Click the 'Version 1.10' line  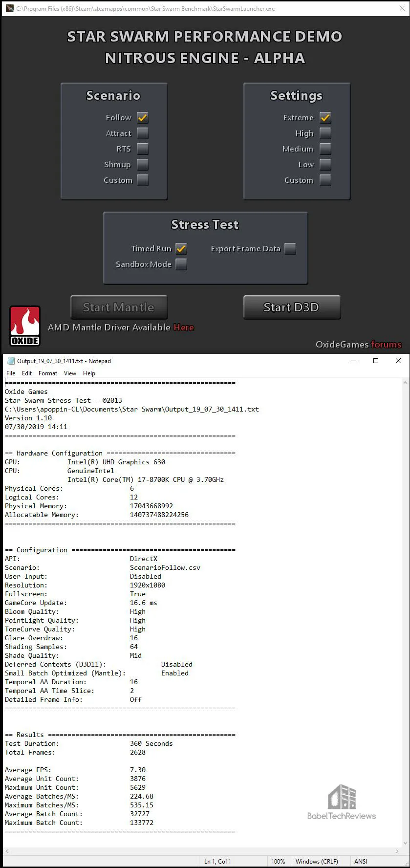click(28, 418)
